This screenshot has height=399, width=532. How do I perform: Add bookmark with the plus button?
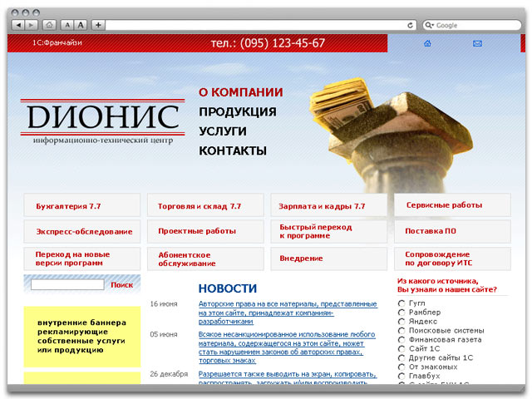[98, 25]
